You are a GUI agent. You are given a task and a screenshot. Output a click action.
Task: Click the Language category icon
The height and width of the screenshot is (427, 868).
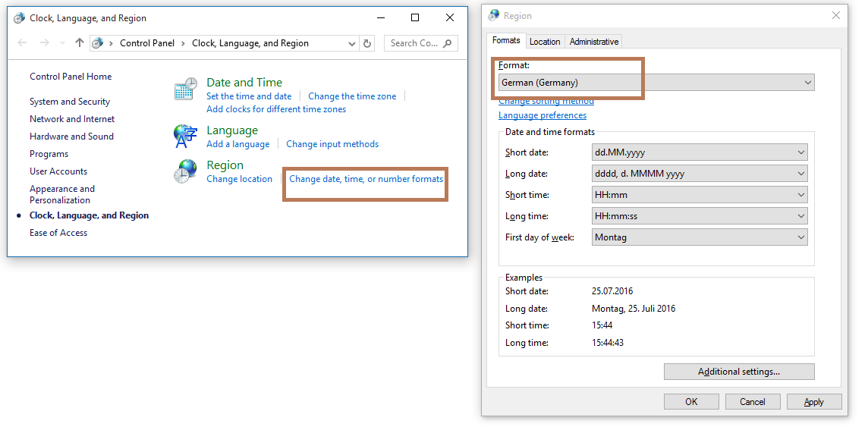(186, 137)
